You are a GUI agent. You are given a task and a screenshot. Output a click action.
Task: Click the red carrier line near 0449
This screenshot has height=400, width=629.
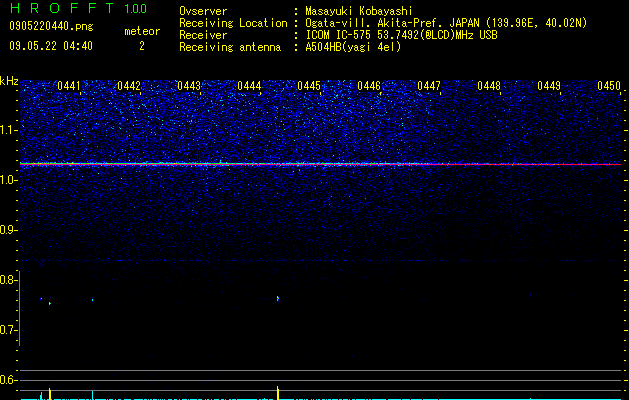[549, 164]
